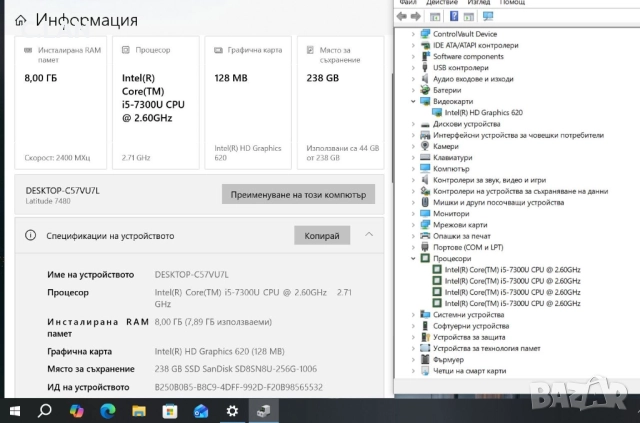Open the Изглед menu in Device Manager
Screen dimensions: 640x423
click(478, 2)
